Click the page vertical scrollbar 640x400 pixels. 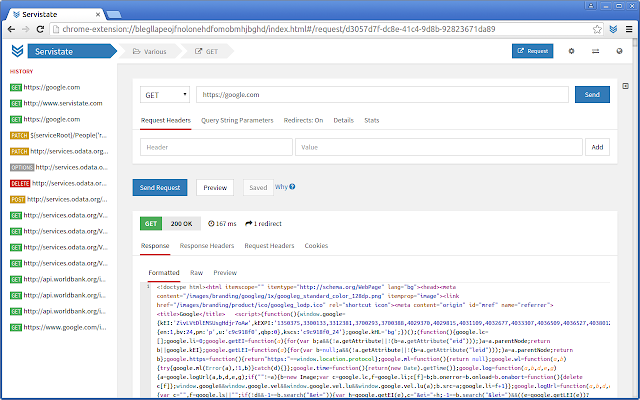click(635, 216)
